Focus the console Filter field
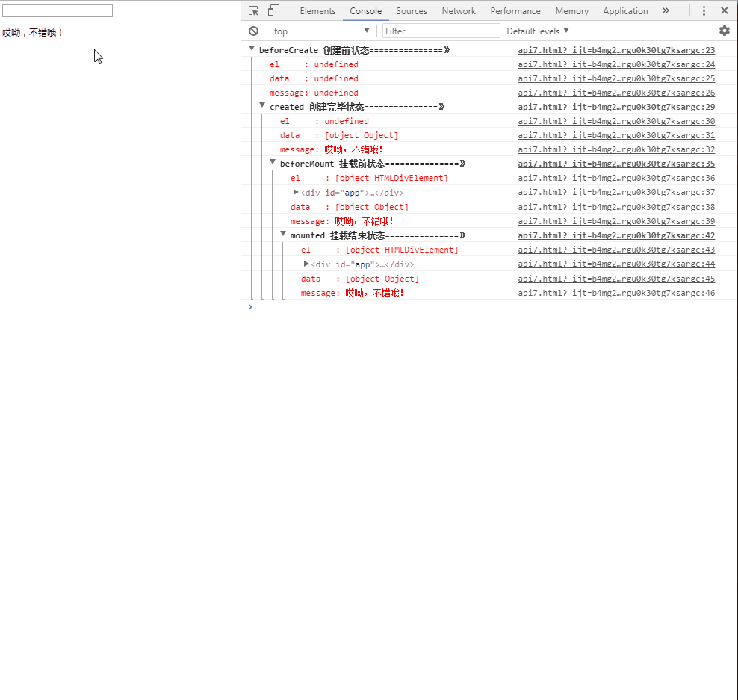The width and height of the screenshot is (738, 700). [441, 31]
